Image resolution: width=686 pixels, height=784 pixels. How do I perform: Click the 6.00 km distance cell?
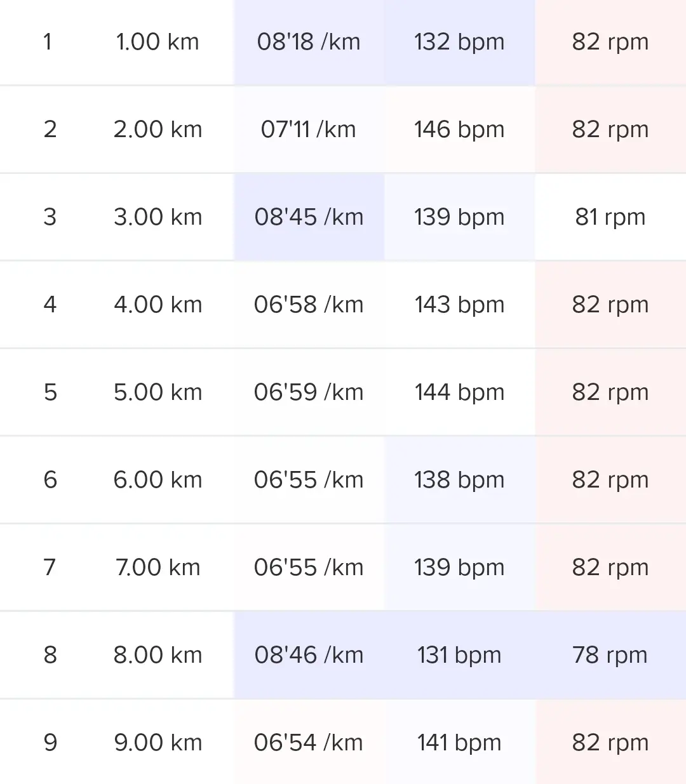coord(158,480)
